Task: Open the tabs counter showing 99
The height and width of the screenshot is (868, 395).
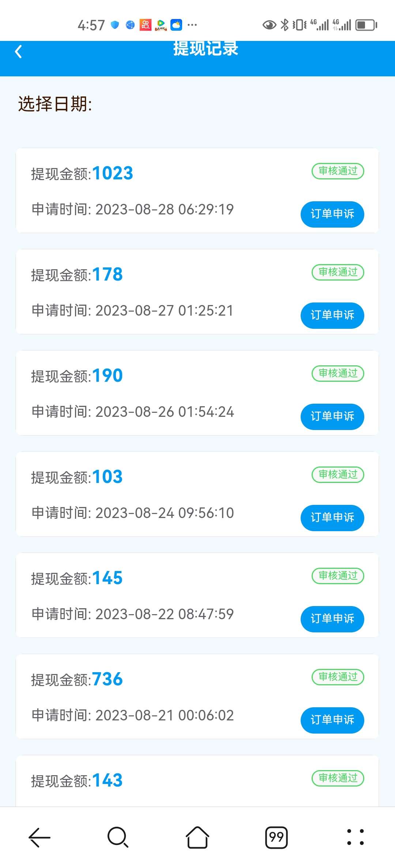Action: 276,837
